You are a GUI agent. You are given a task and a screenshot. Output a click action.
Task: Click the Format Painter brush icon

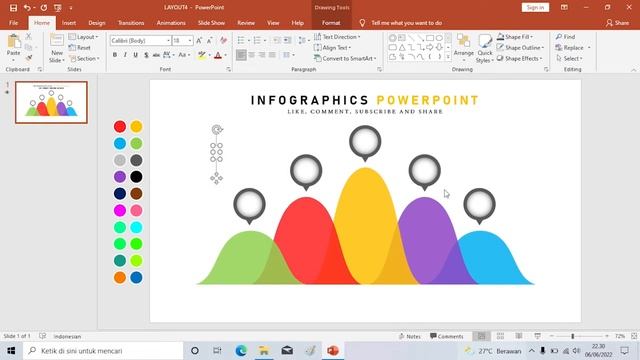tap(29, 58)
